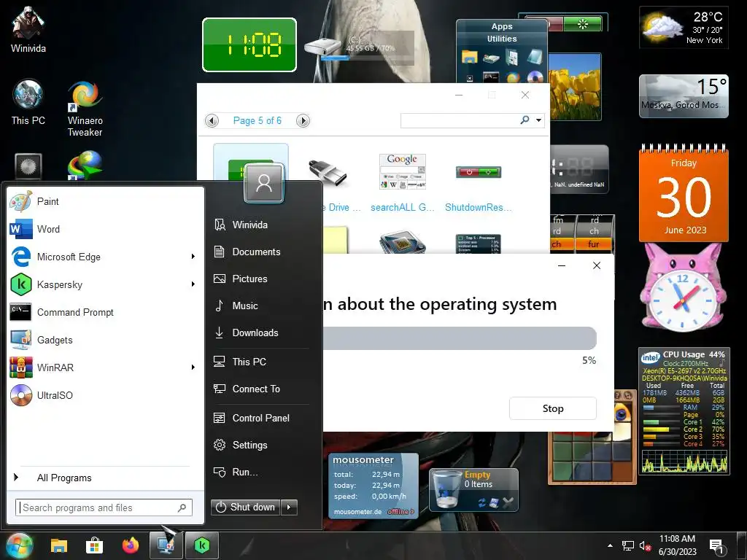Click the Moskva weather gadget
747x560 pixels.
tap(684, 96)
